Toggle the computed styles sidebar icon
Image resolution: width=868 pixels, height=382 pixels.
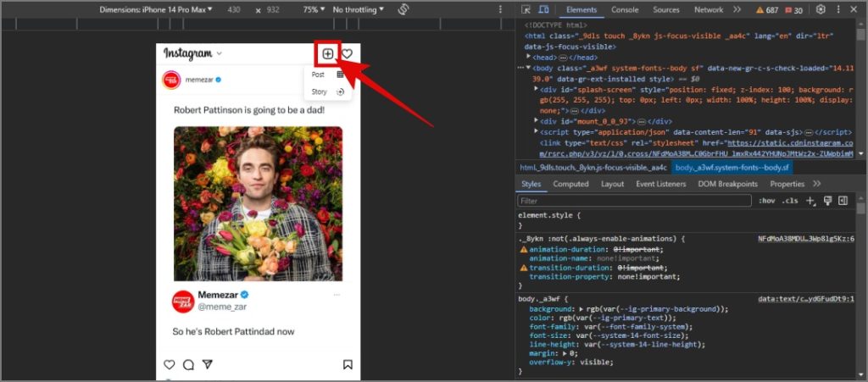click(843, 201)
